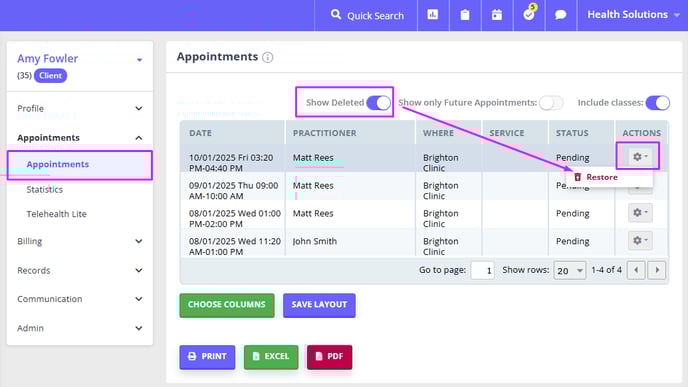Expand the Billing section

coord(80,241)
